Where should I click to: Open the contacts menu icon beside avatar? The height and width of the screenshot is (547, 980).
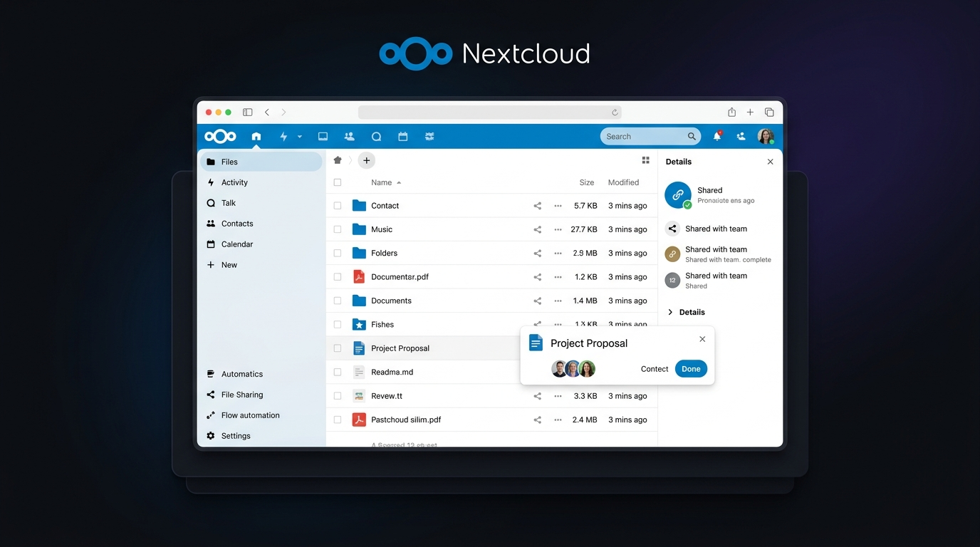(741, 136)
